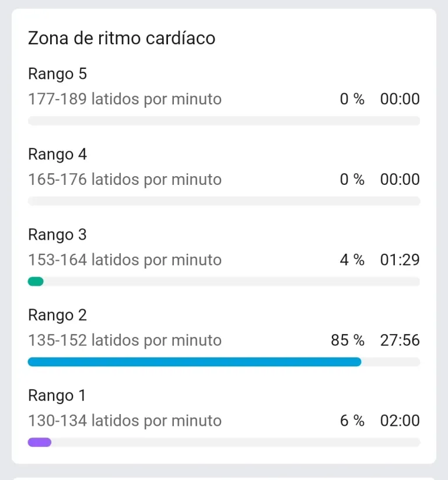Image resolution: width=448 pixels, height=480 pixels.
Task: Tap the 135-152 latidos por minuto text
Action: tap(125, 340)
